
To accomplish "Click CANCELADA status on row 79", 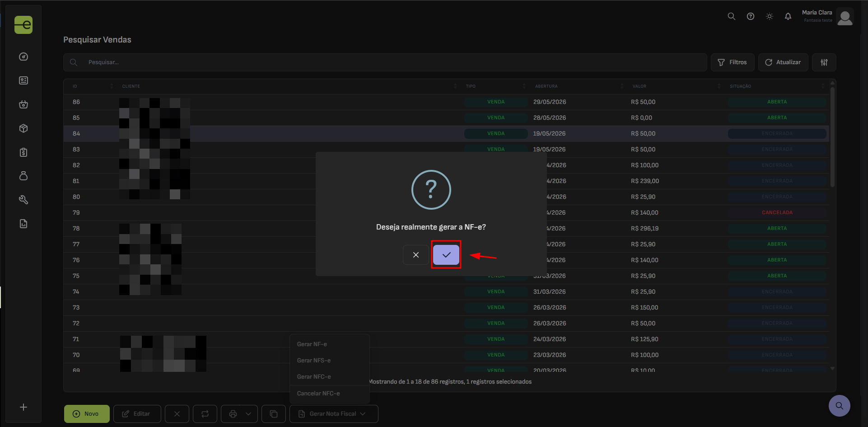I will point(777,212).
